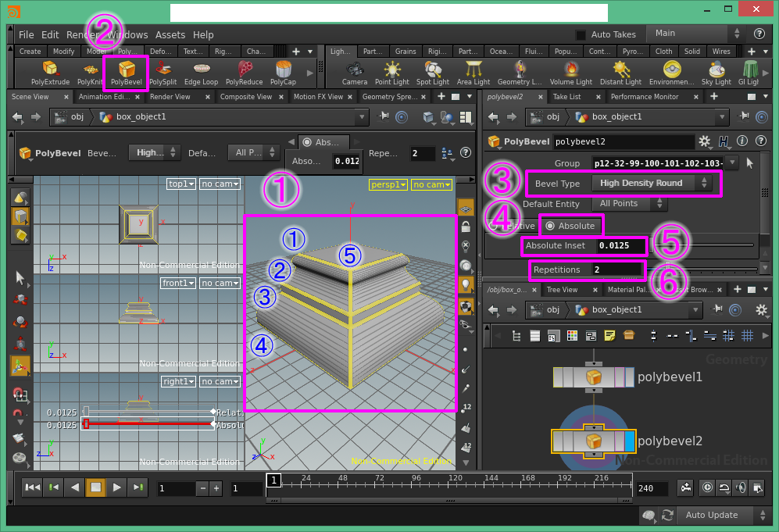Open the Auto Update mode dropdown

[x=724, y=515]
